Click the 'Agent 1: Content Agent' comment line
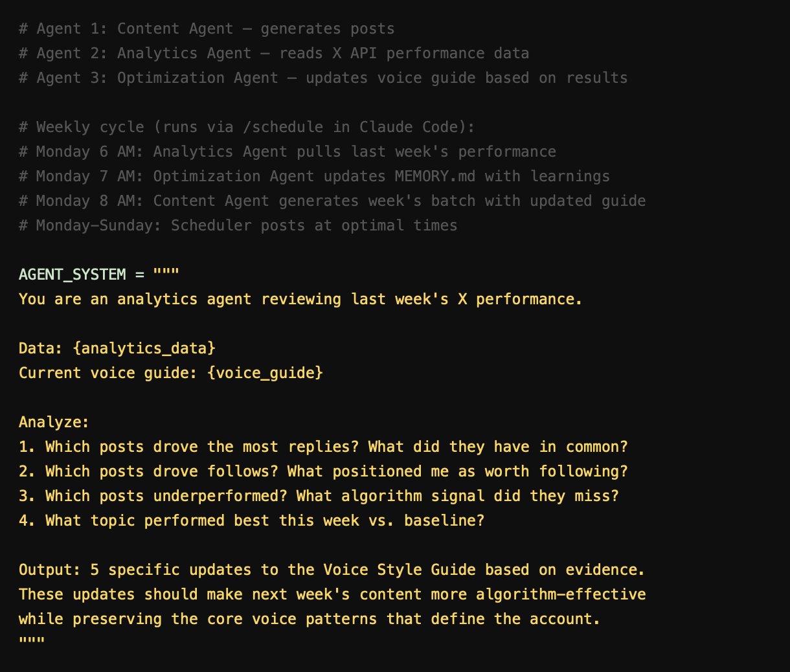Screen dimensions: 790x672 pyautogui.click(x=207, y=29)
